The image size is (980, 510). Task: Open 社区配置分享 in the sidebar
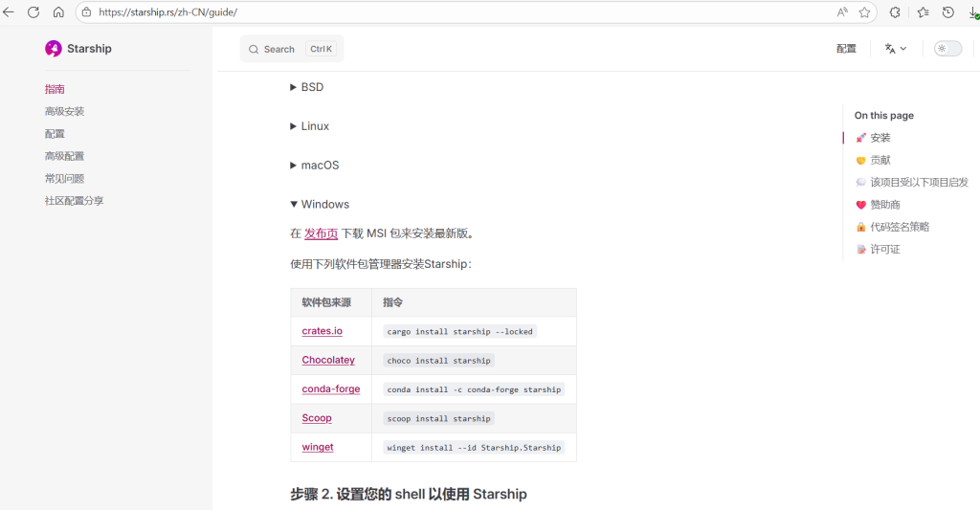pos(75,201)
